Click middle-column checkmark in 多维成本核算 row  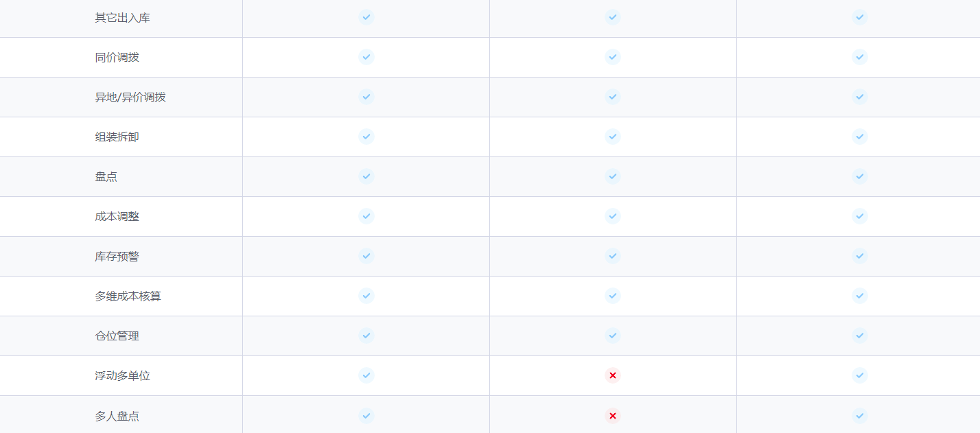(613, 296)
